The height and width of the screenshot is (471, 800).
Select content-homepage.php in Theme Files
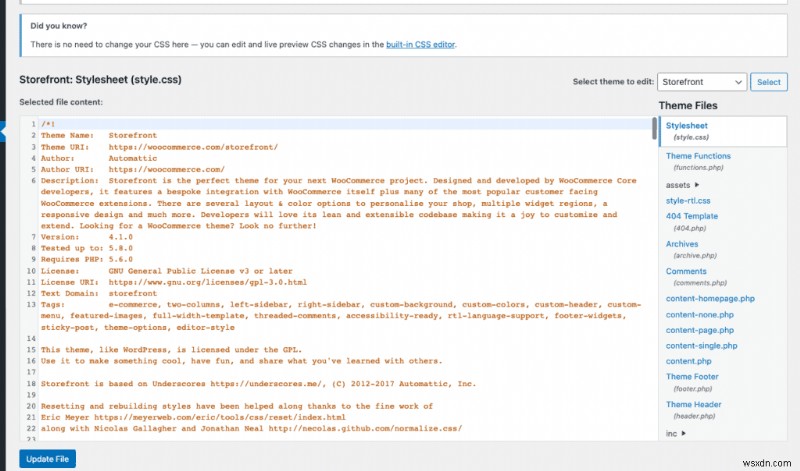click(x=710, y=299)
